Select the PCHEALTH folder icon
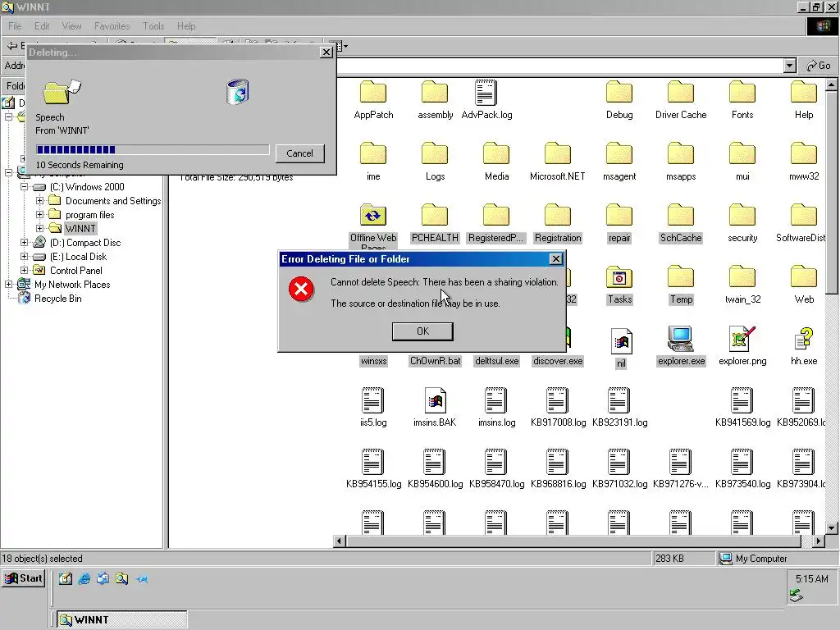The image size is (840, 630). [435, 215]
